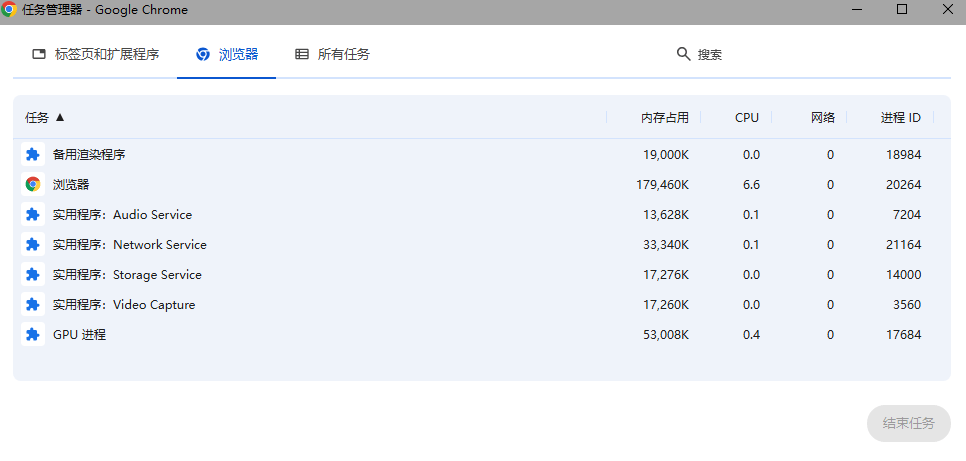Click the Audio Service puzzle icon
Screen dimensions: 966x461
coord(33,215)
